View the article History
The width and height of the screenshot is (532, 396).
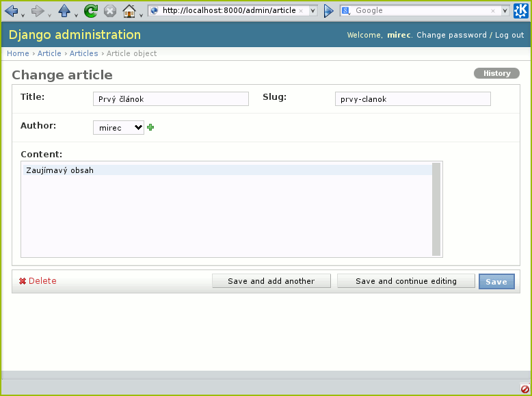point(496,73)
